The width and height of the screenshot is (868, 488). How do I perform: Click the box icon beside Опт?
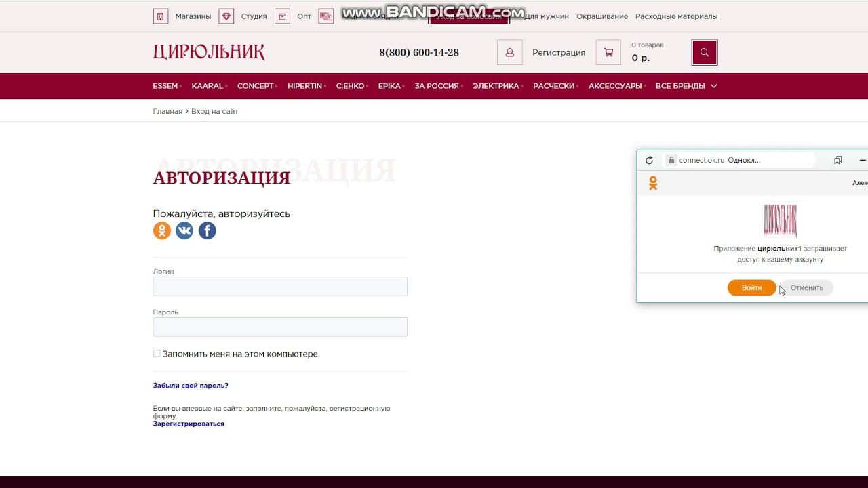283,16
